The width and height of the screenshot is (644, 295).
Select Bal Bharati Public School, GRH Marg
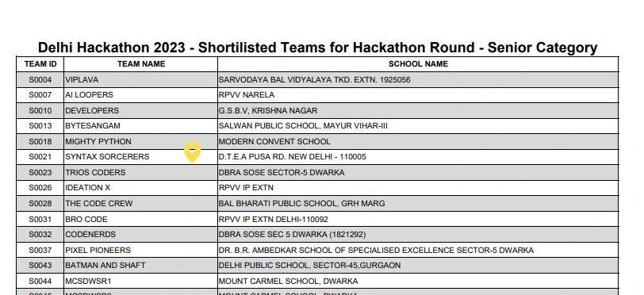302,203
